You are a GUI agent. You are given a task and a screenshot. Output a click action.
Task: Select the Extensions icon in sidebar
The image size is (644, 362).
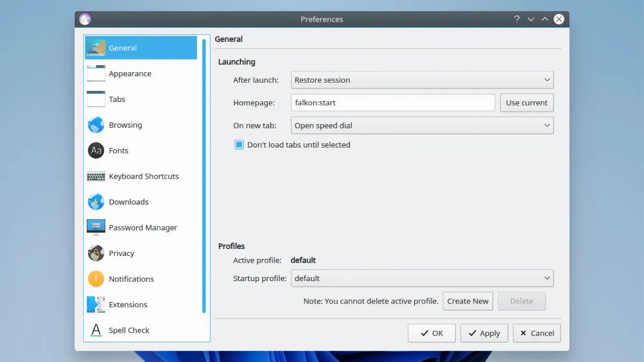(x=96, y=305)
